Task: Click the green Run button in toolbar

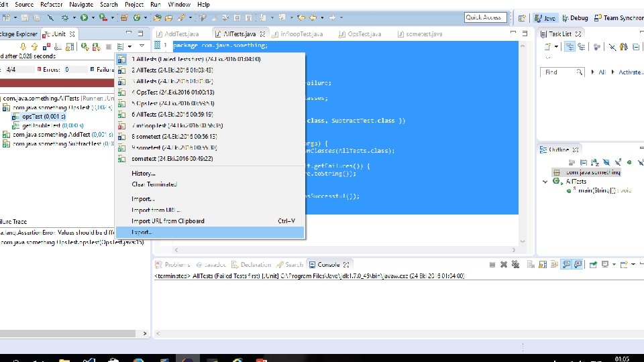Action: pyautogui.click(x=85, y=17)
